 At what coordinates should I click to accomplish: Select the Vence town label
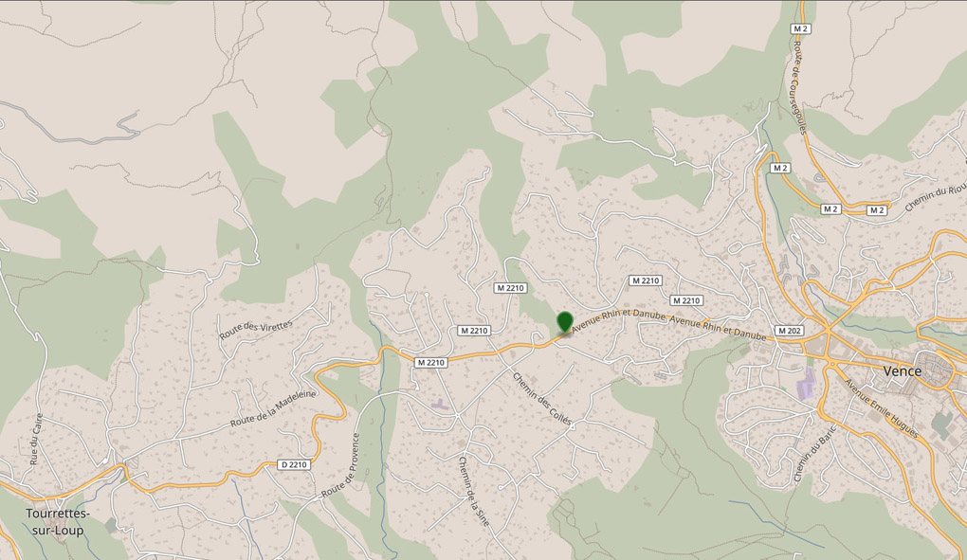pyautogui.click(x=903, y=370)
